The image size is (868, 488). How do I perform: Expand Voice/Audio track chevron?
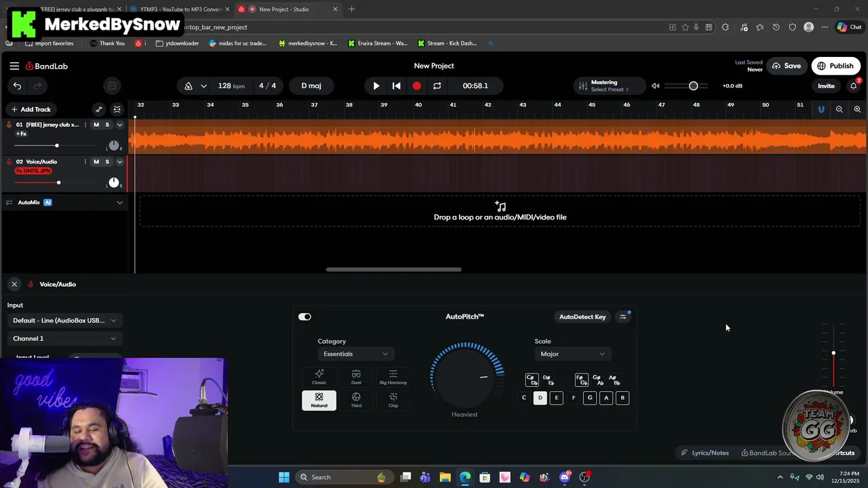(x=120, y=161)
